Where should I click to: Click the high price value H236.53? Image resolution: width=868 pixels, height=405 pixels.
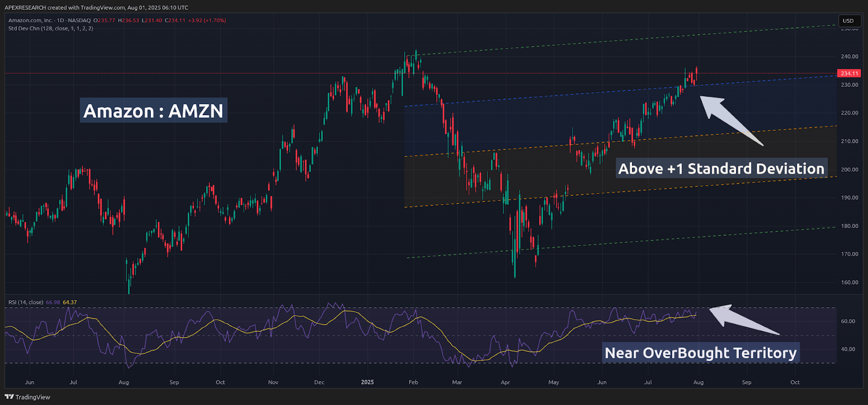click(x=129, y=21)
